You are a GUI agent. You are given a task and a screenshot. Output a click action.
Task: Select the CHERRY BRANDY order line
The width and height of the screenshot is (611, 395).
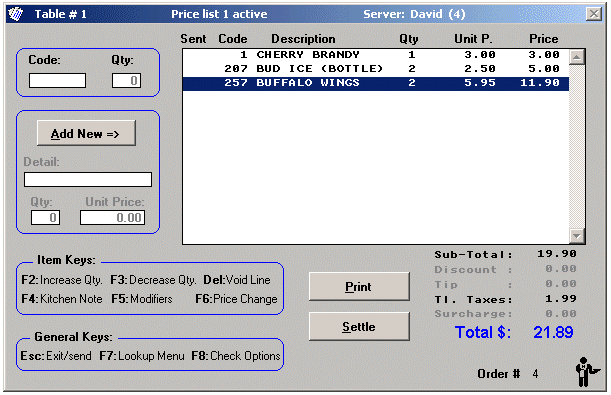pos(376,55)
